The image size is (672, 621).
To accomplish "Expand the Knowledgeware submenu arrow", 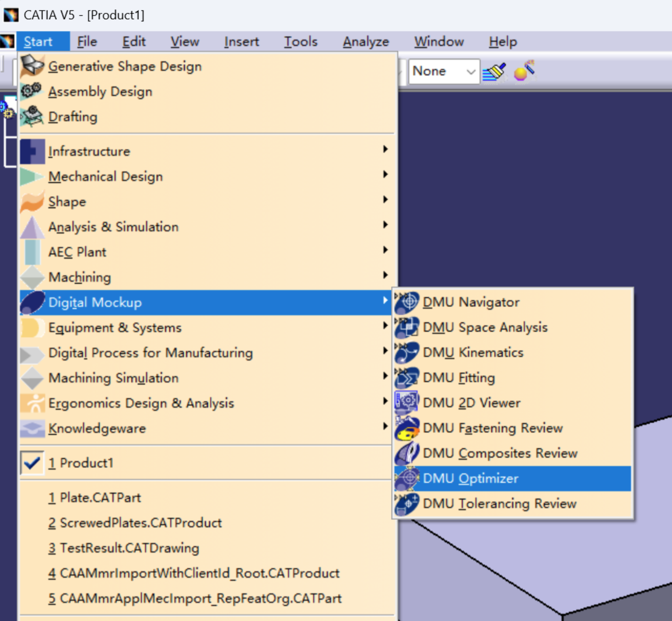I will (385, 426).
